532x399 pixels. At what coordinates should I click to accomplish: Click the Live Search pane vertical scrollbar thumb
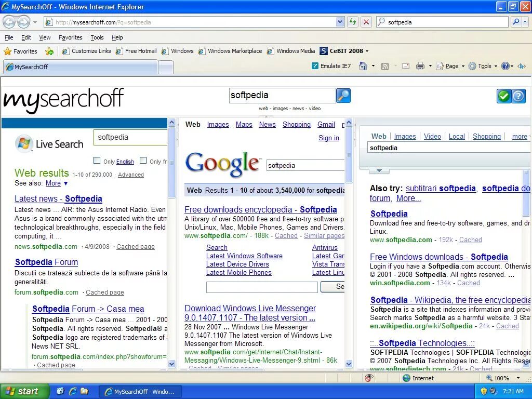[171, 162]
